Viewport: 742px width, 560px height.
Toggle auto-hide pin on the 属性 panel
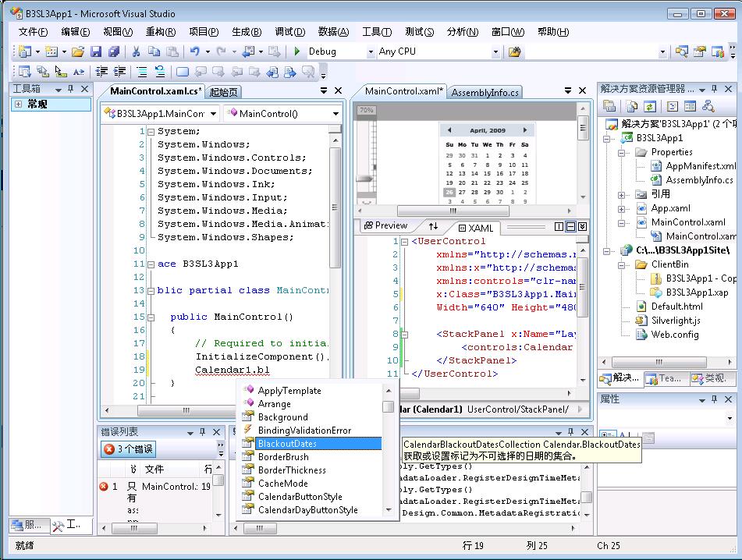pyautogui.click(x=715, y=399)
